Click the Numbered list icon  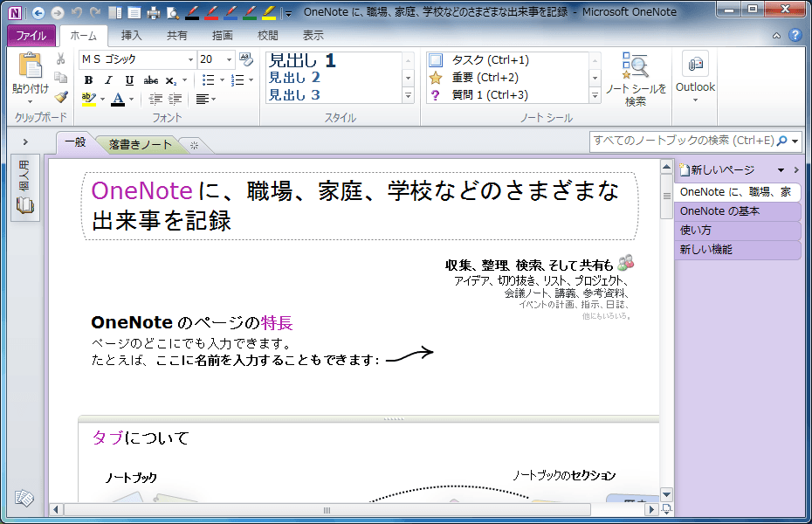237,80
